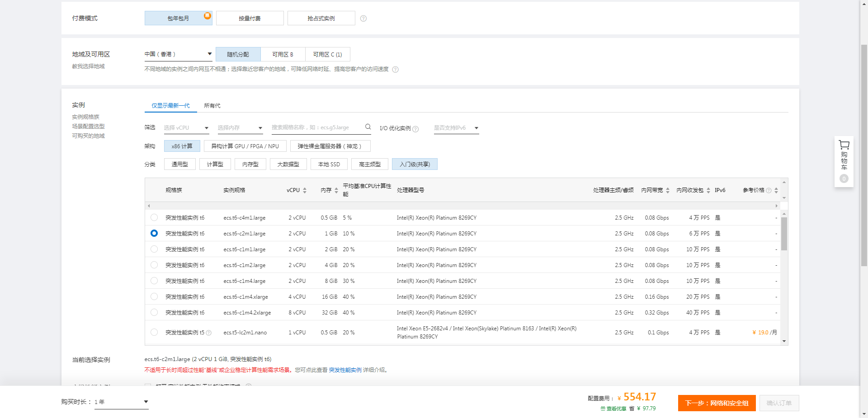This screenshot has width=868, height=418.
Task: Choose 随机分配 availability zone
Action: click(238, 54)
